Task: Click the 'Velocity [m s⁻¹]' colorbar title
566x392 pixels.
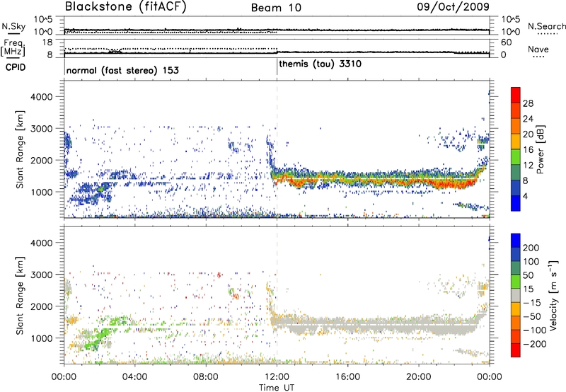Action: tap(553, 295)
